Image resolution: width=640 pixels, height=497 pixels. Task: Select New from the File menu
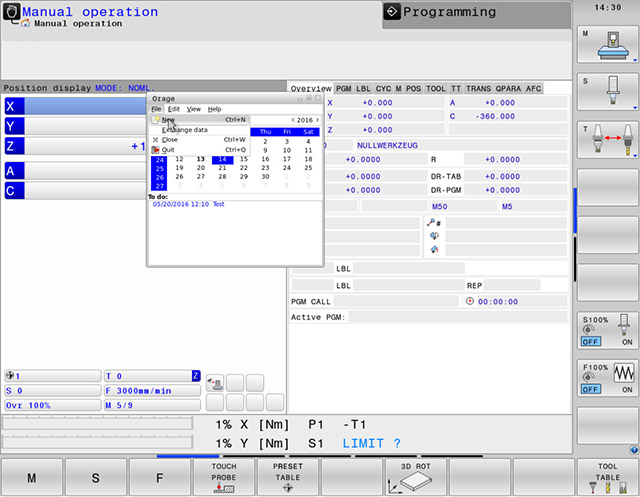click(x=169, y=120)
